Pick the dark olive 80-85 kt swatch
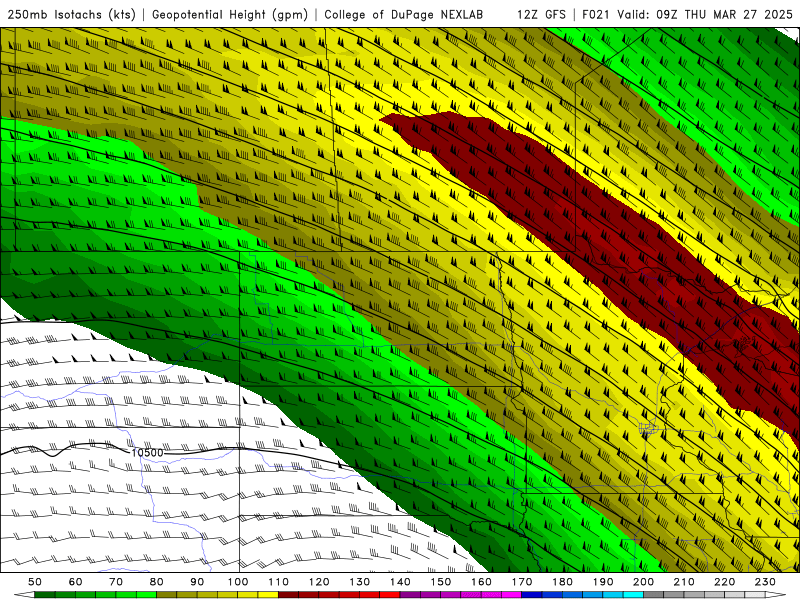Image resolution: width=800 pixels, height=600 pixels. pyautogui.click(x=167, y=595)
